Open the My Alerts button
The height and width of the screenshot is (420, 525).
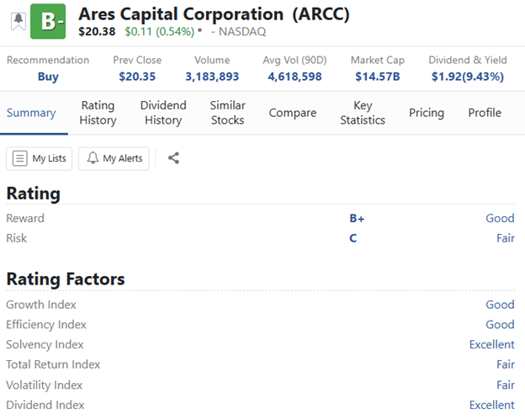pos(114,158)
